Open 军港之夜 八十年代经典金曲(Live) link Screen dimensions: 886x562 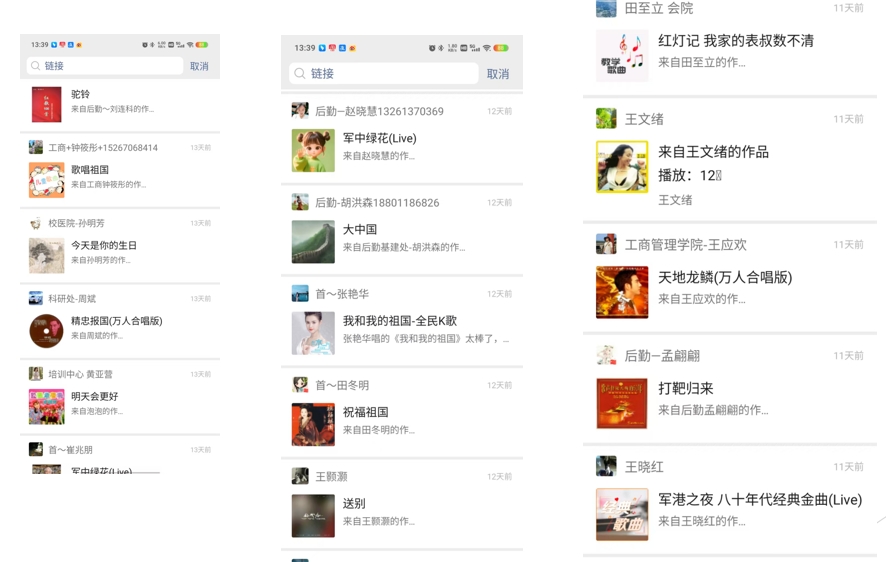pyautogui.click(x=729, y=515)
